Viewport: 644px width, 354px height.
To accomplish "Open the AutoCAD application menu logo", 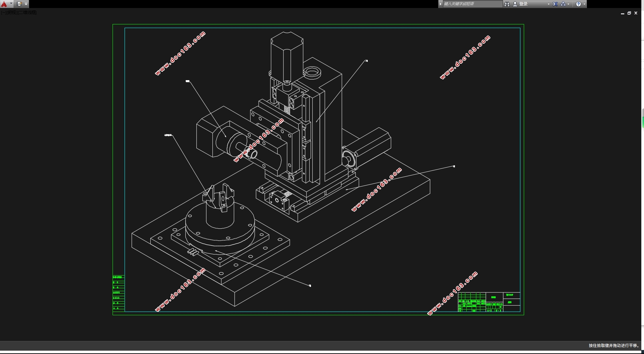I will click(4, 4).
